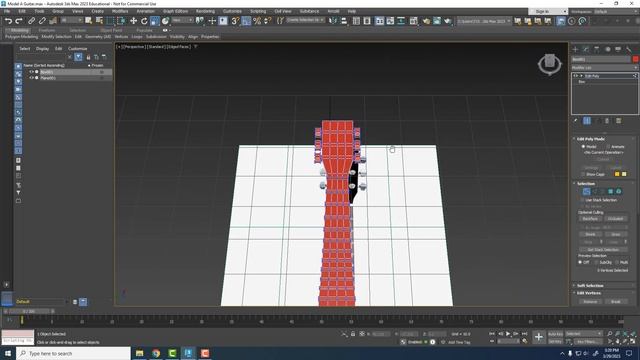The height and width of the screenshot is (360, 640).
Task: Open the Customize menu in Scene Explorer
Action: click(x=78, y=49)
